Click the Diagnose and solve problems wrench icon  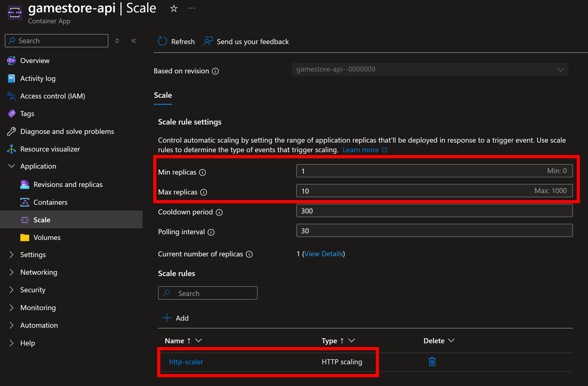(x=11, y=131)
